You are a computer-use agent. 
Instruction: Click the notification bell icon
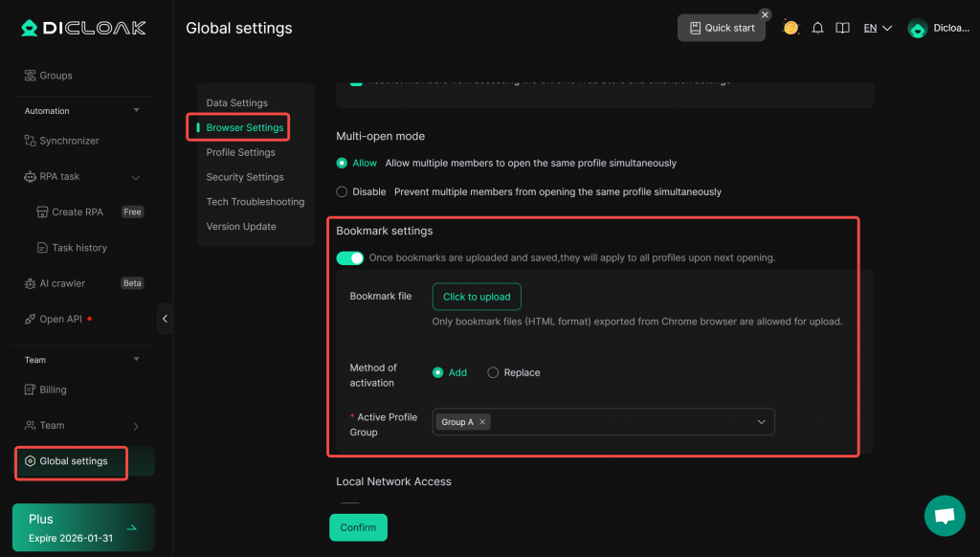pyautogui.click(x=817, y=29)
